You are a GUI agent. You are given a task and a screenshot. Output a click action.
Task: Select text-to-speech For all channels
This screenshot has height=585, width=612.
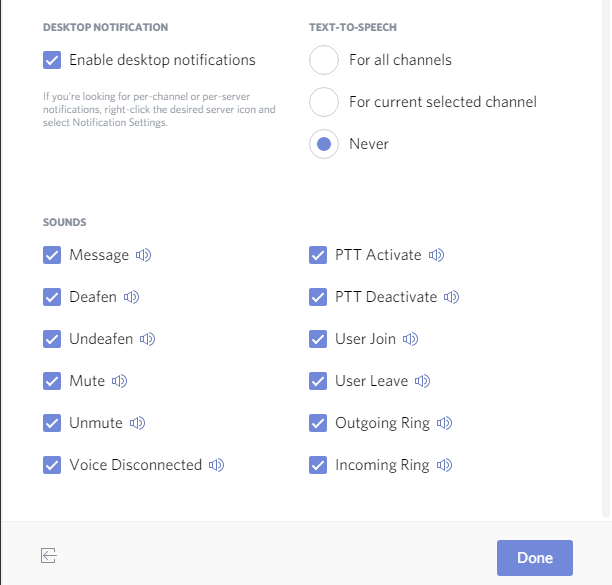pyautogui.click(x=324, y=60)
